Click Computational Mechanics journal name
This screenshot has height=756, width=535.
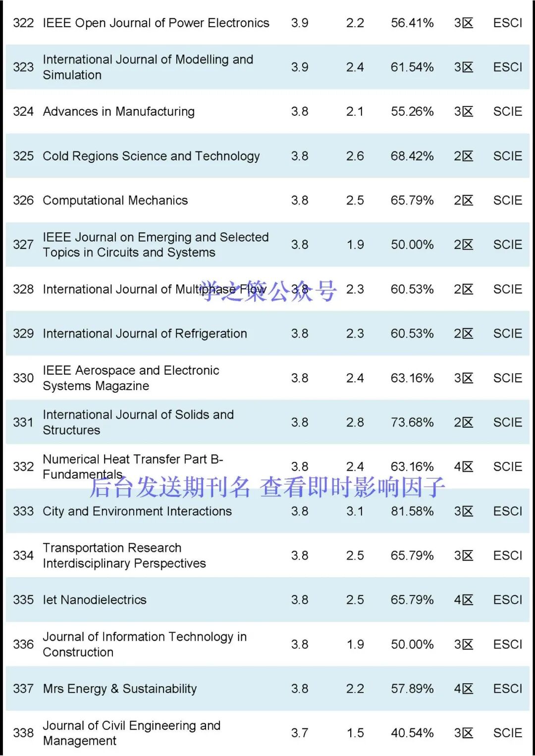(115, 201)
